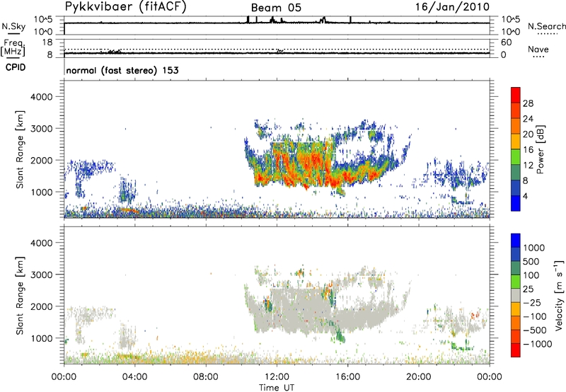Click the 'Nave' legend label
Viewport: 566px width, 392px height.
click(538, 49)
